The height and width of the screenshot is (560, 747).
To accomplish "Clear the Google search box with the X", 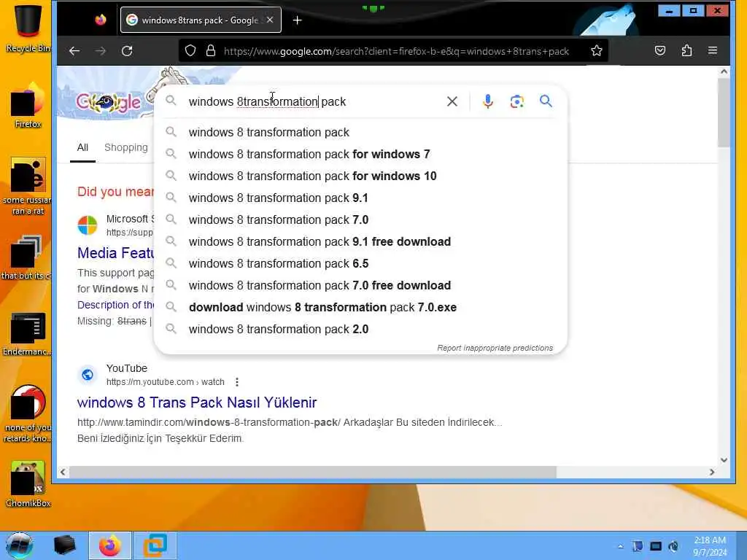I will (x=452, y=101).
